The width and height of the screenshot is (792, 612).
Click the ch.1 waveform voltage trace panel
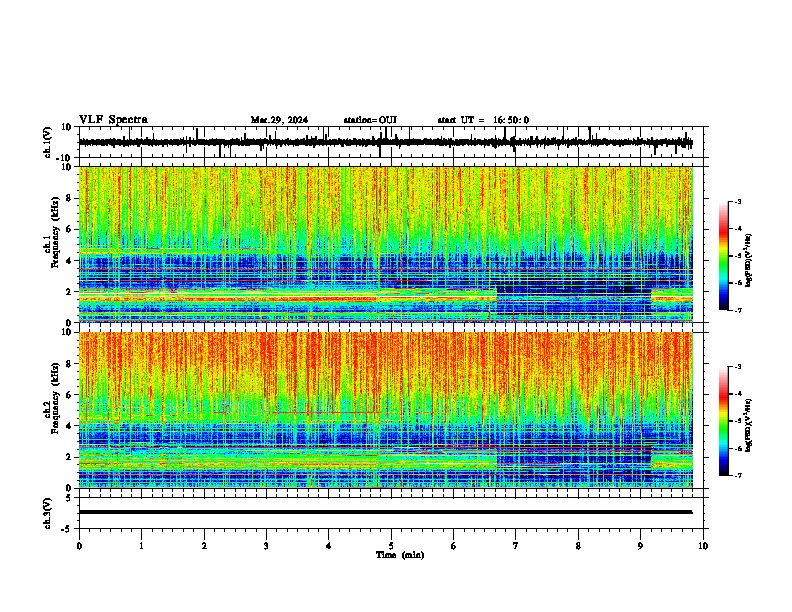(393, 142)
